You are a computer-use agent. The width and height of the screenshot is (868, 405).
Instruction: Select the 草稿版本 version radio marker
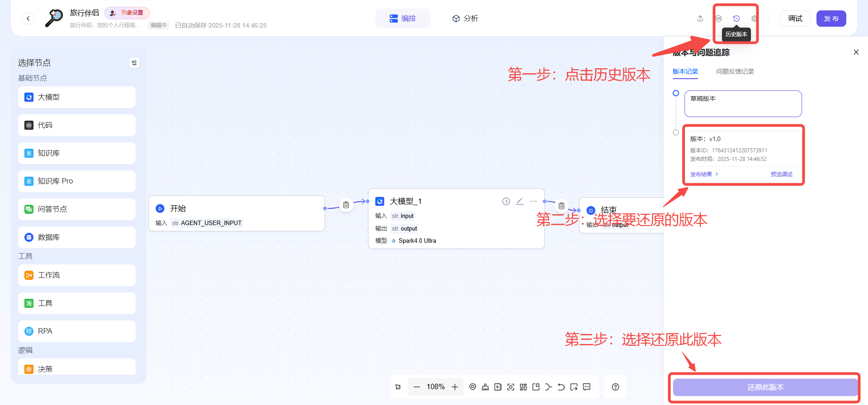676,93
